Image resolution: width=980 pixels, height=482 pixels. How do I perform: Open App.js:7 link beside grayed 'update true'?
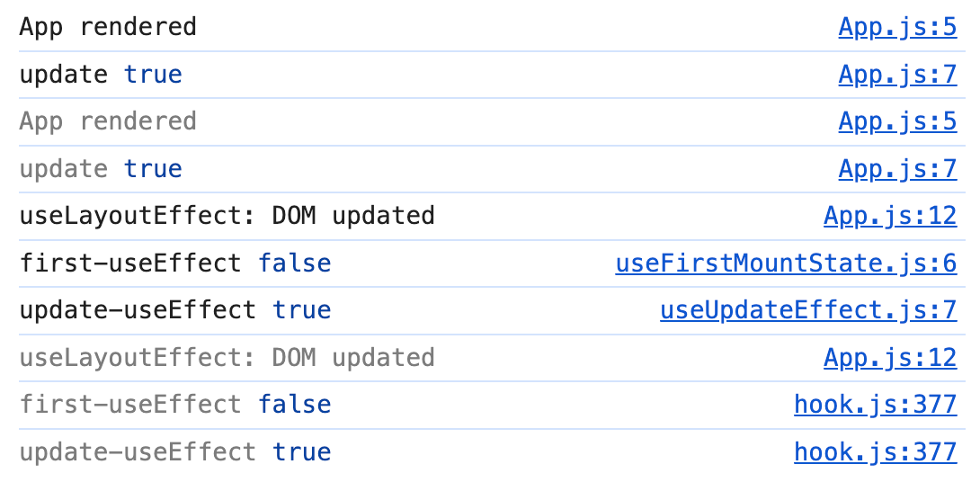[x=897, y=169]
